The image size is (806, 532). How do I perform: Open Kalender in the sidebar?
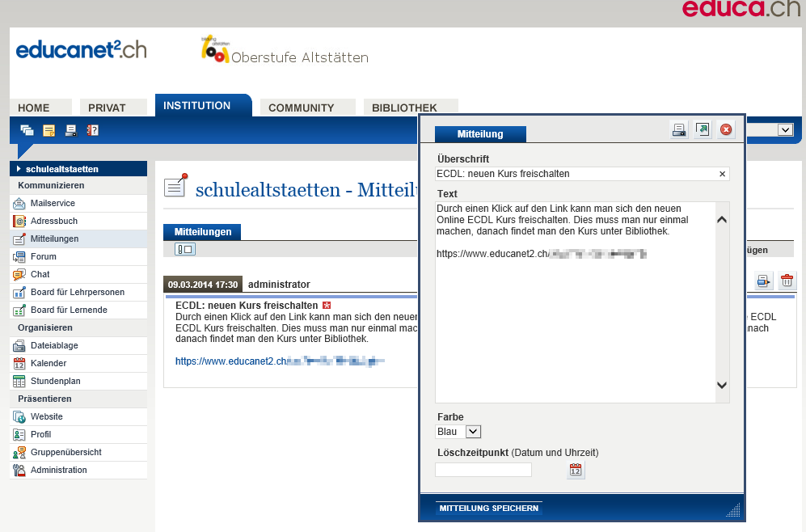pyautogui.click(x=49, y=363)
